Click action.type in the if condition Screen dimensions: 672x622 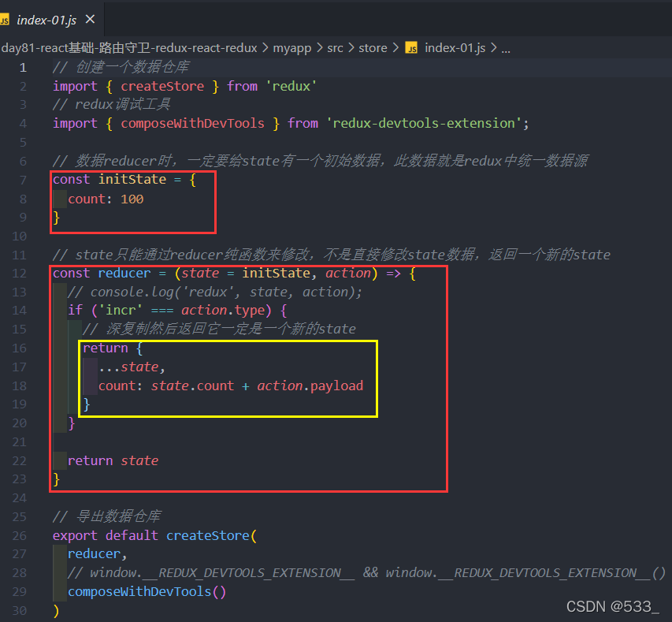pos(223,310)
